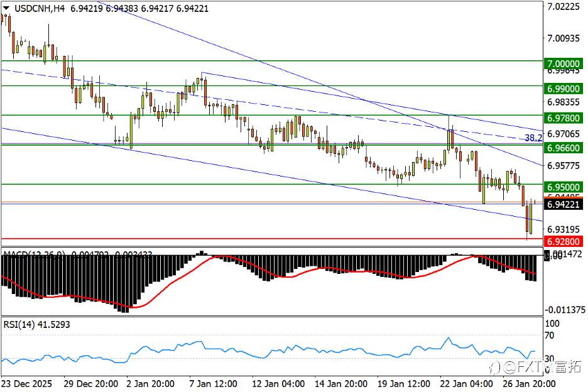Click the 14 Jan 20:00 time label
Viewport: 588px width, 392px height.
coord(341,384)
